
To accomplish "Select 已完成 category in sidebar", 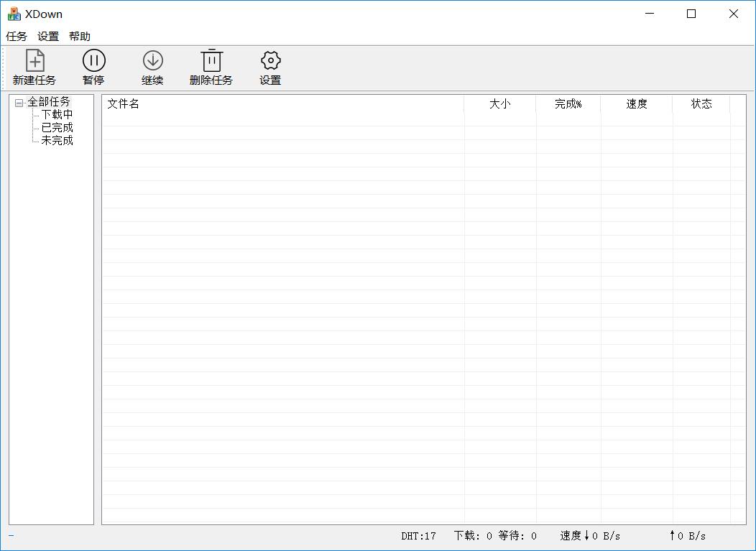I will click(57, 127).
